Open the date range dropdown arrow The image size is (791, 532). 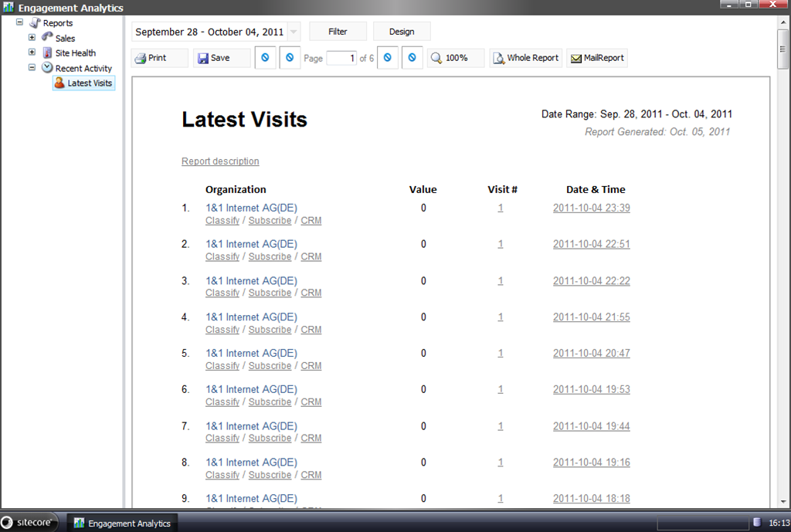point(294,32)
